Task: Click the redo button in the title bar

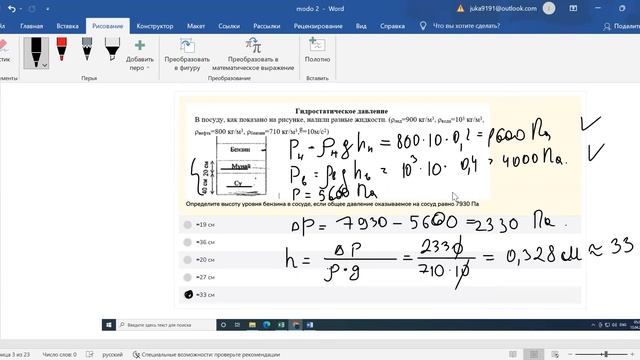Action: tap(32, 9)
